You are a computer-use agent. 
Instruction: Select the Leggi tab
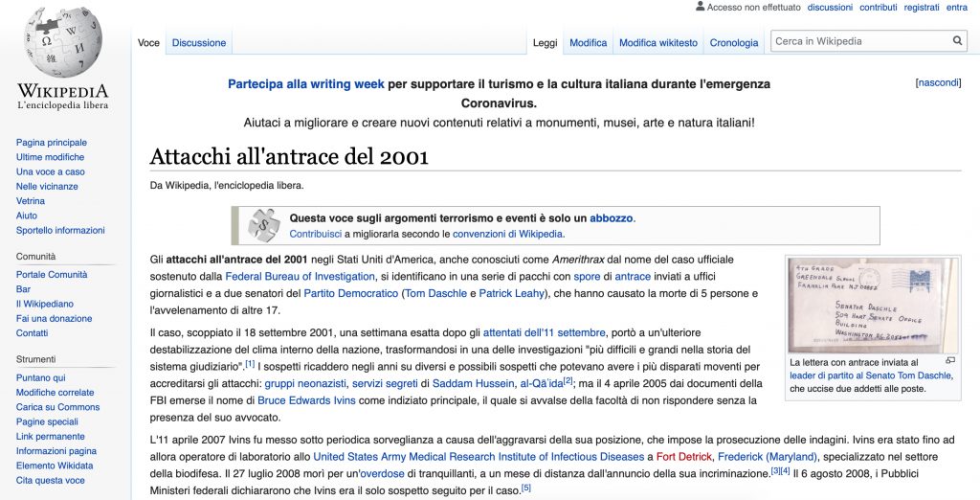click(x=545, y=42)
